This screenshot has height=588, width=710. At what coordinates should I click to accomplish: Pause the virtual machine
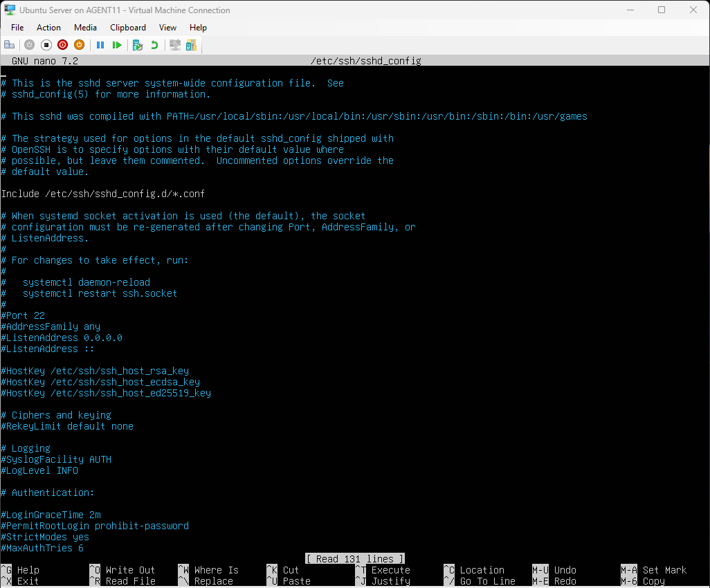tap(100, 45)
